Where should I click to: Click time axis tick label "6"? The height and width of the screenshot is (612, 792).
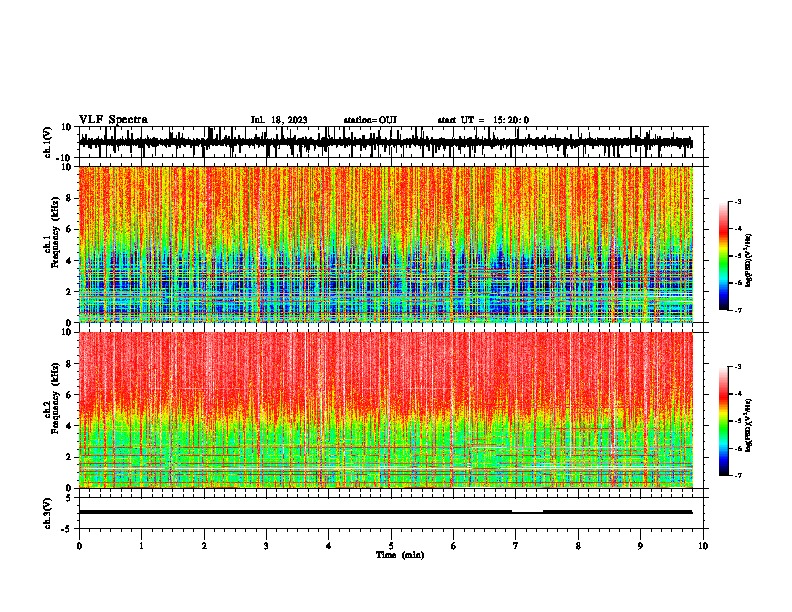click(x=454, y=546)
